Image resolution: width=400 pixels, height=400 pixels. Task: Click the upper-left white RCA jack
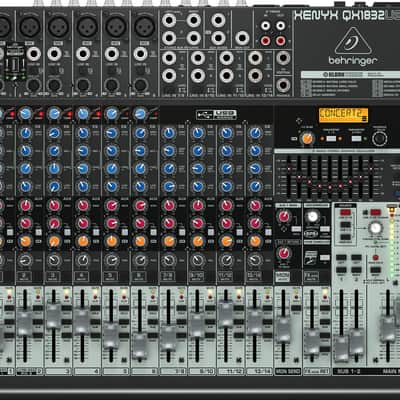click(265, 25)
